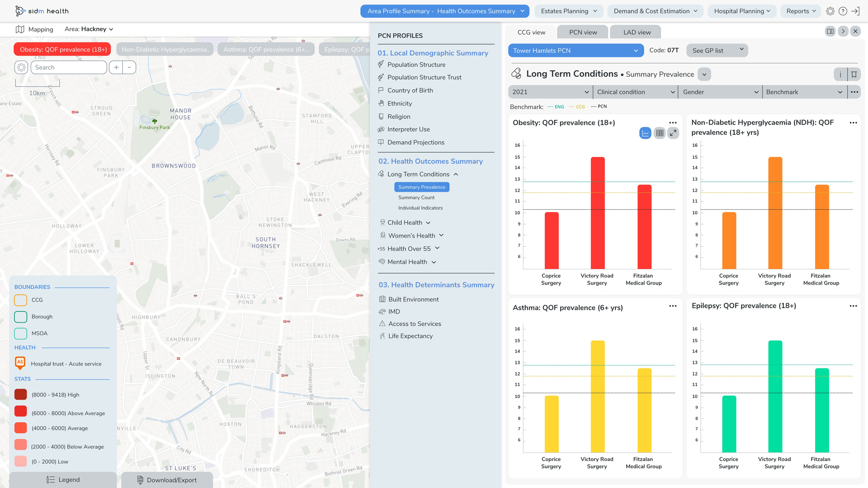Toggle split panel layout icon
Viewport: 868px width, 488px height.
coord(830,31)
